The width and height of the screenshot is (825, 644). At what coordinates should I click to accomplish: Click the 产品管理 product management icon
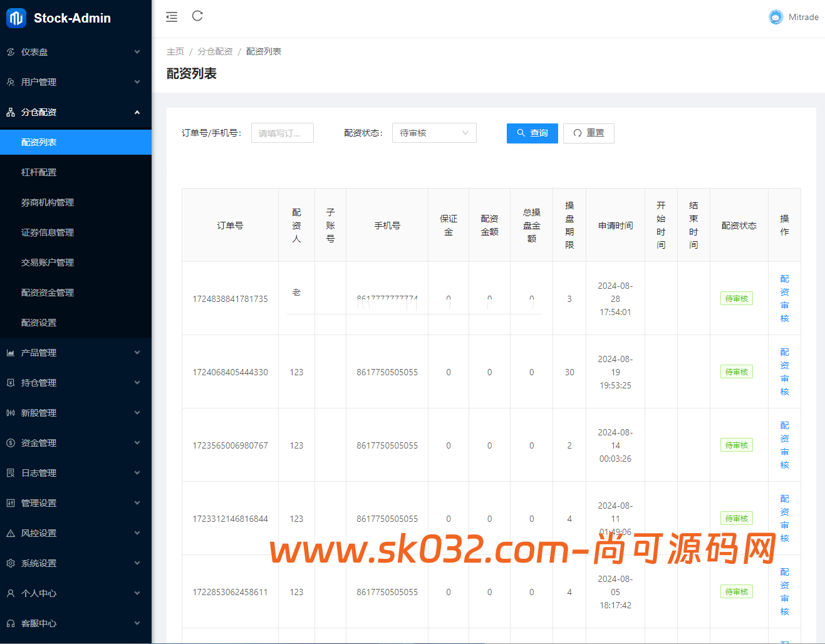tap(10, 352)
